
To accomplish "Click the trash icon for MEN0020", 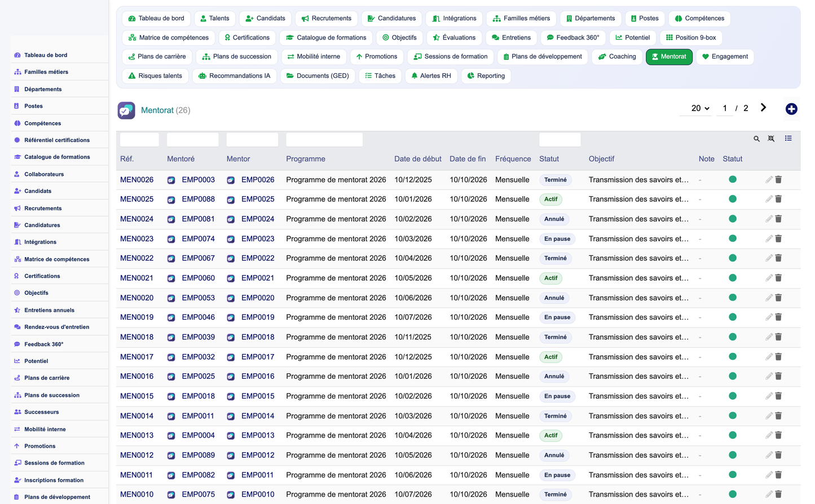I will [x=778, y=298].
